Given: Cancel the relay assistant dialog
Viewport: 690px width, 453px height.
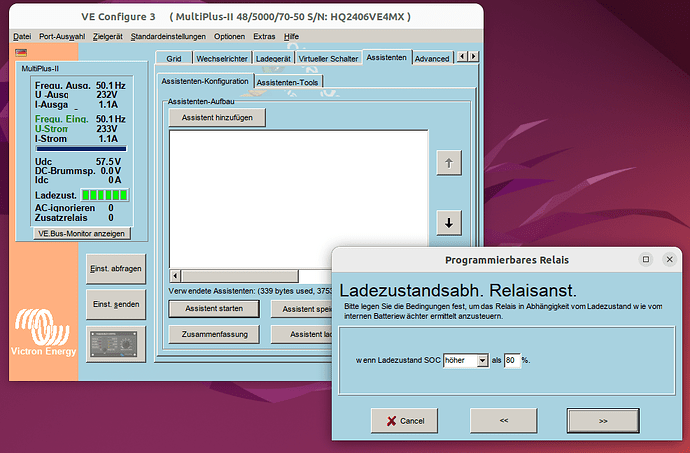Looking at the screenshot, I should (x=405, y=421).
